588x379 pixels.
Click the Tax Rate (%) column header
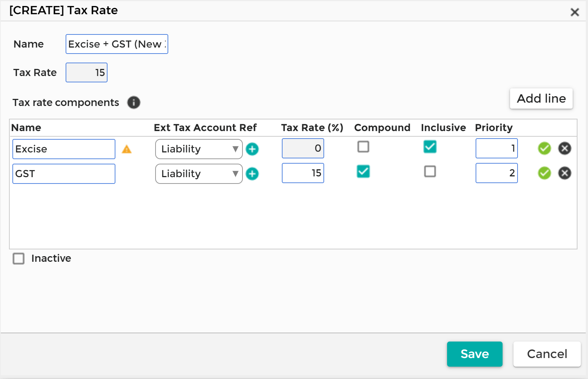coord(312,128)
